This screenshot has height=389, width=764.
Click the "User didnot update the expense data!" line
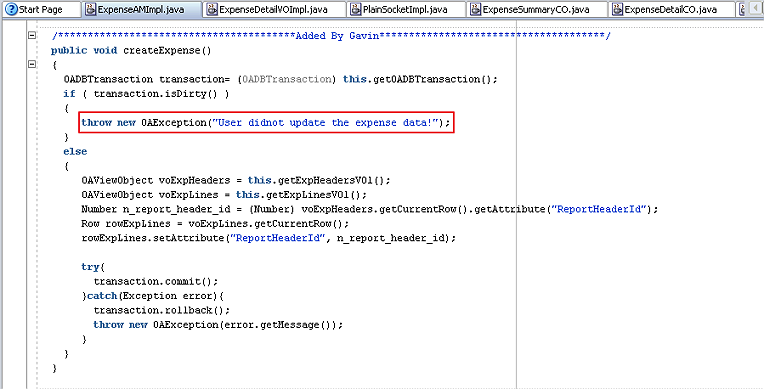266,122
